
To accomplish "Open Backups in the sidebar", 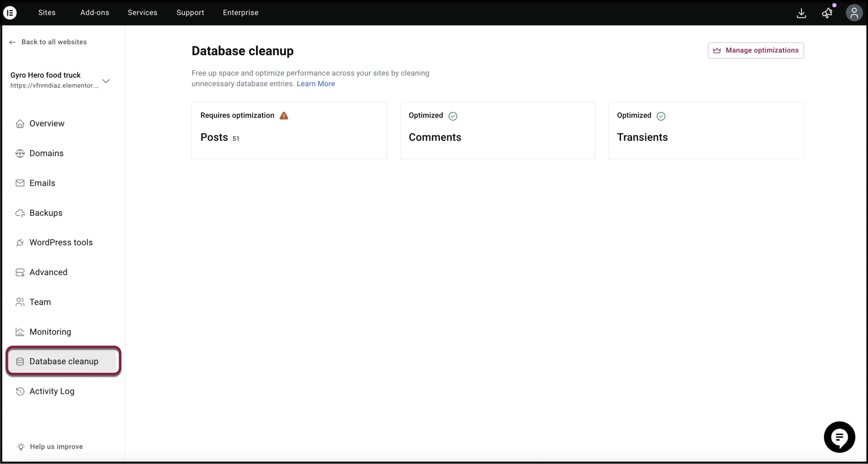I will 46,213.
